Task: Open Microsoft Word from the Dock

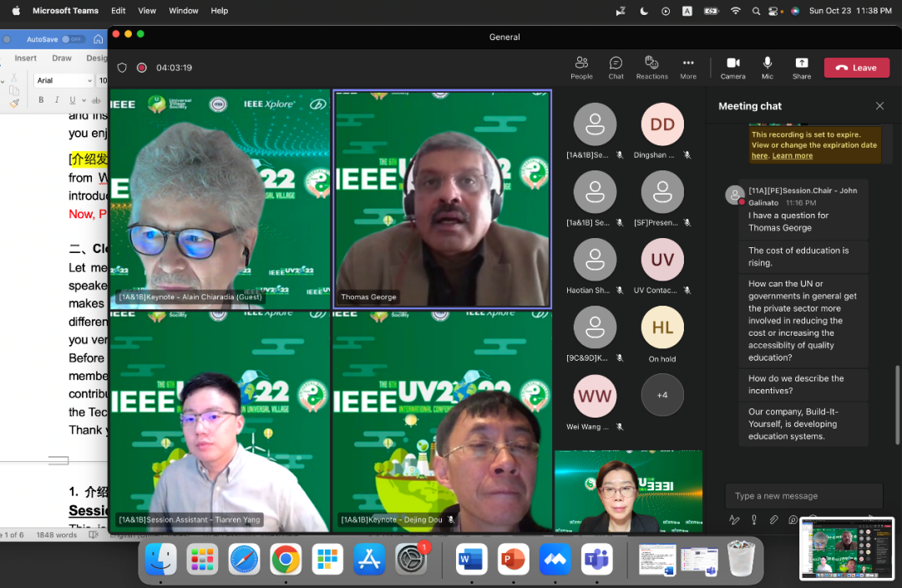Action: click(x=471, y=559)
